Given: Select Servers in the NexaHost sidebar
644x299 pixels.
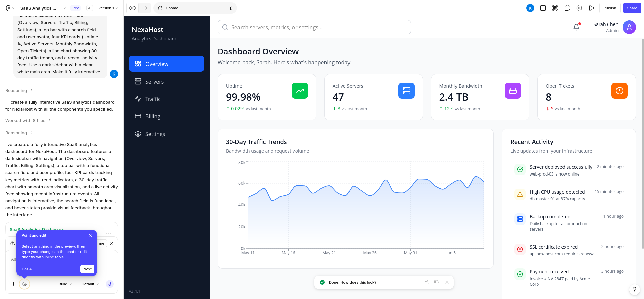Looking at the screenshot, I should click(x=167, y=81).
